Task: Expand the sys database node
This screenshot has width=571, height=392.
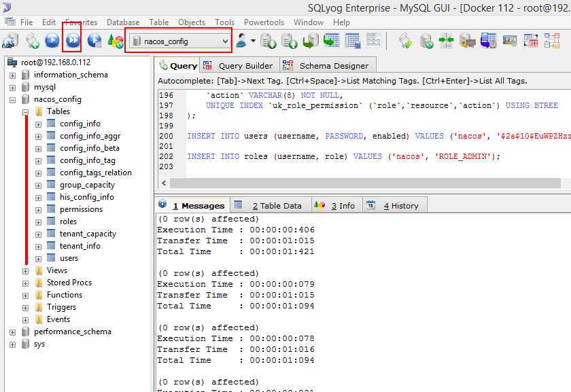Action: pyautogui.click(x=13, y=344)
